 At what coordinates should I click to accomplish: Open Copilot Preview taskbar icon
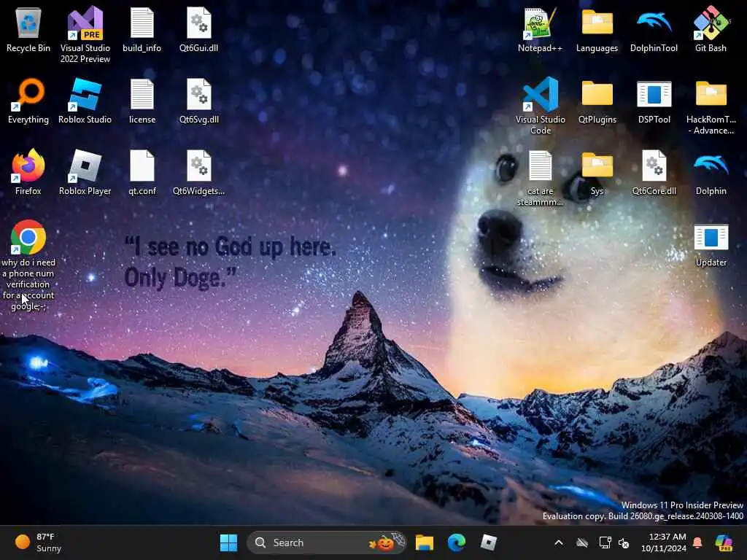click(x=724, y=542)
